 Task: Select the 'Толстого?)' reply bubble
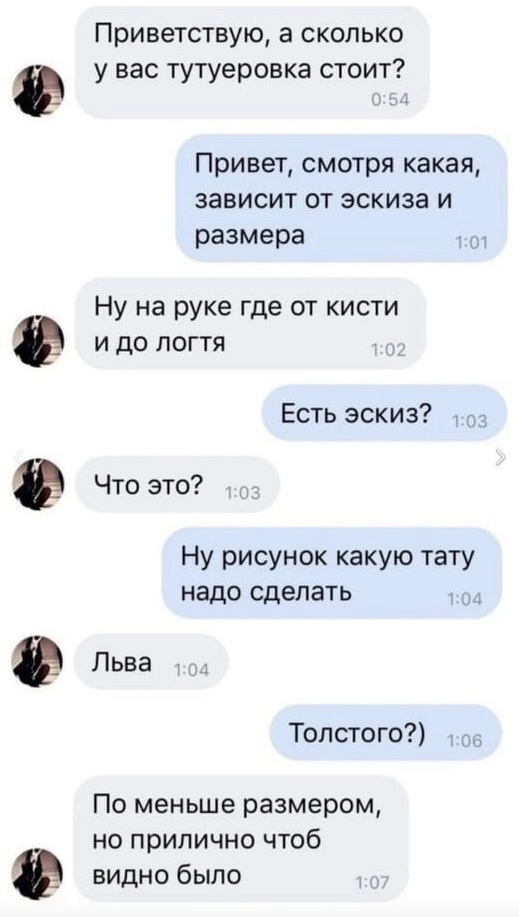(x=387, y=732)
